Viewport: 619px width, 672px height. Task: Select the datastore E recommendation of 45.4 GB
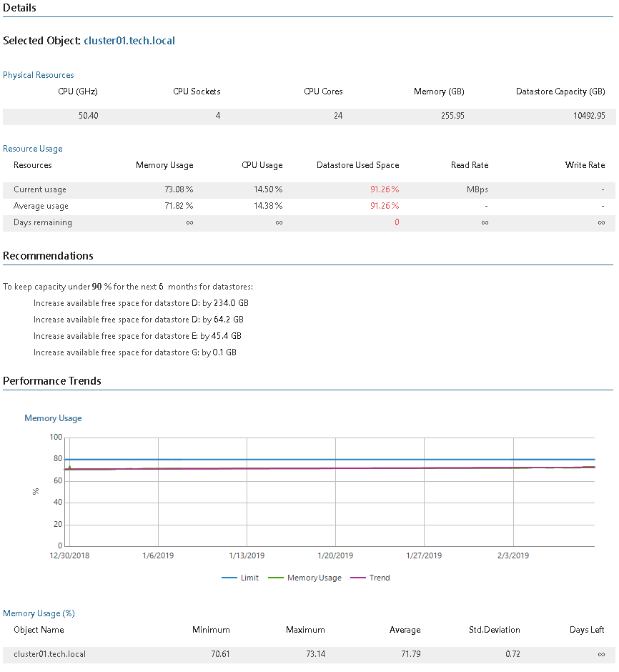coord(137,336)
